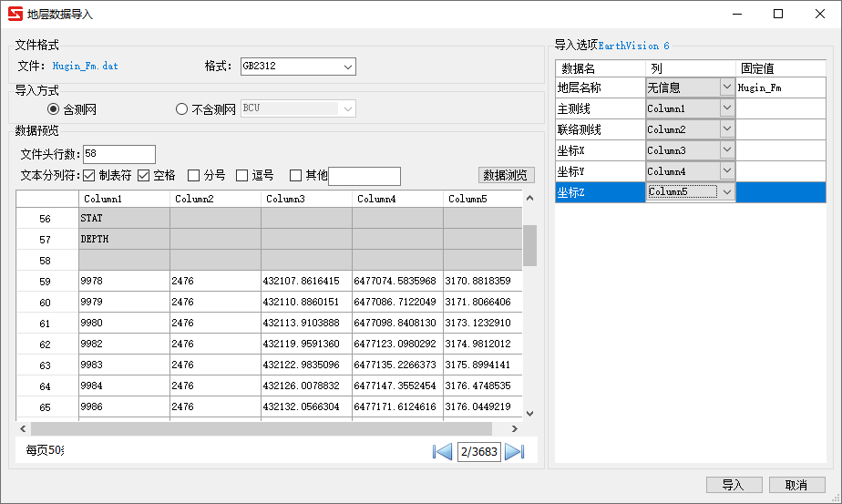
Task: Check the 其他 delimiter checkbox
Action: coord(295,175)
